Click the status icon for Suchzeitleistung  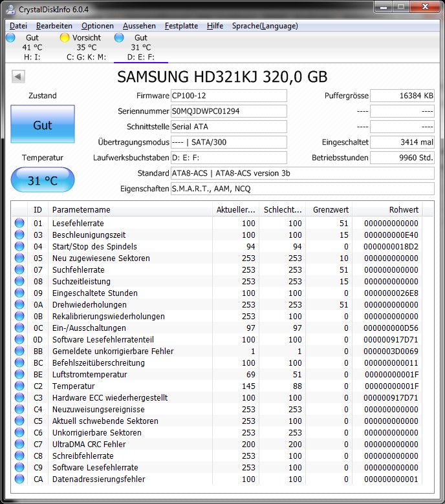19,281
